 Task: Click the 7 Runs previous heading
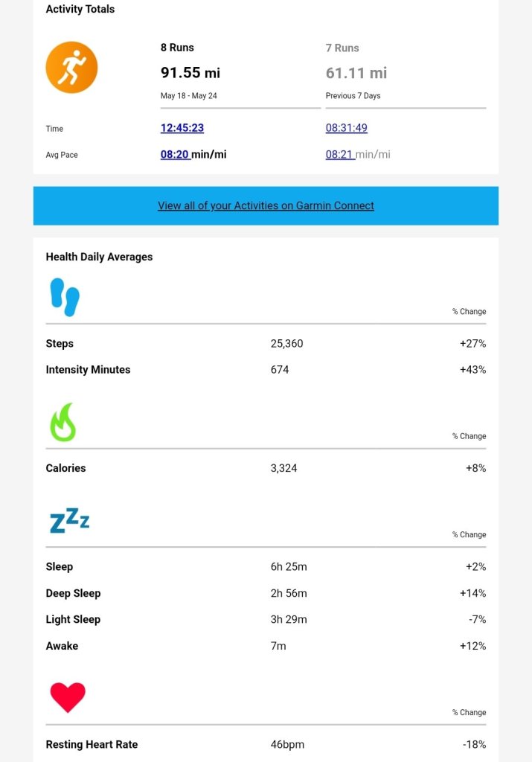pos(342,48)
